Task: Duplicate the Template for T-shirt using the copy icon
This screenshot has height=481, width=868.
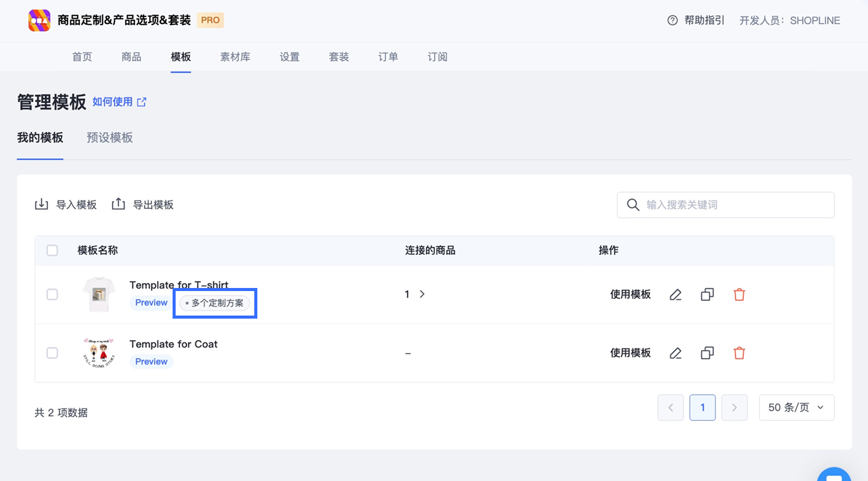Action: coord(707,295)
